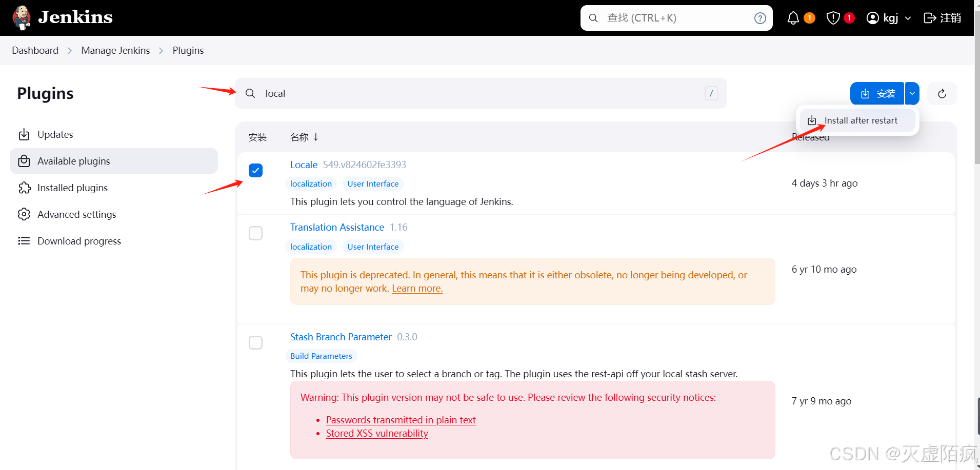Image resolution: width=980 pixels, height=470 pixels.
Task: Click the blue 安装 install button
Action: (x=877, y=93)
